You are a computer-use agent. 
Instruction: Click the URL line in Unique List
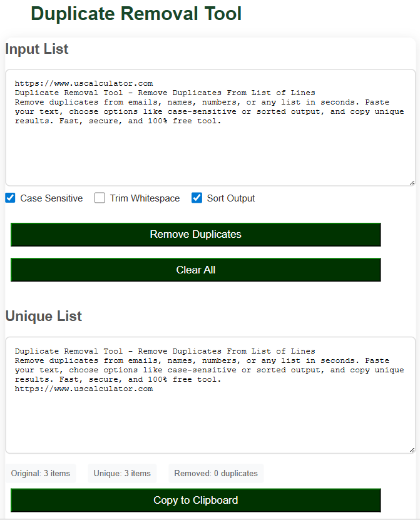pos(84,389)
